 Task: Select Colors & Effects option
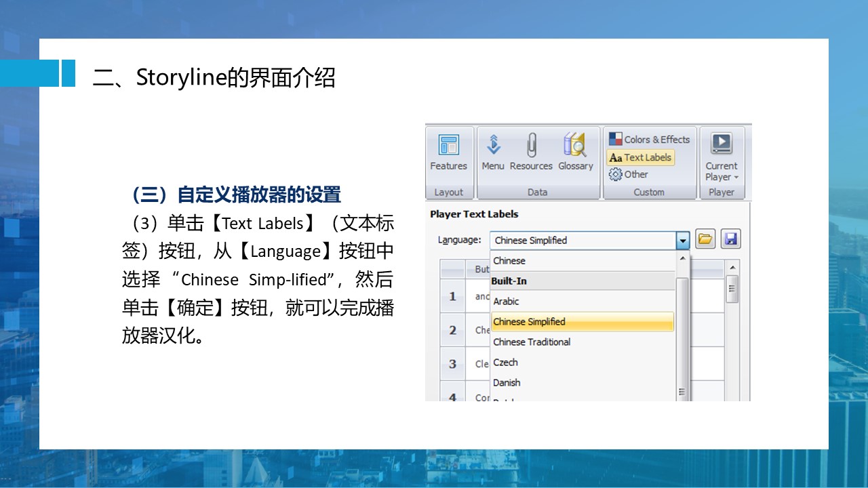pyautogui.click(x=649, y=140)
